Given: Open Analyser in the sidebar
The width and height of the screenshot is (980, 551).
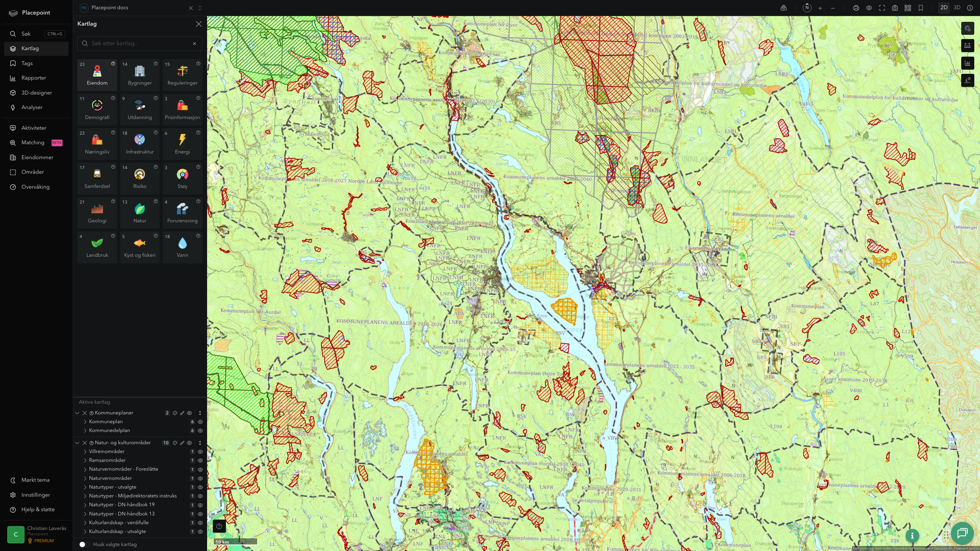Looking at the screenshot, I should 36,108.
